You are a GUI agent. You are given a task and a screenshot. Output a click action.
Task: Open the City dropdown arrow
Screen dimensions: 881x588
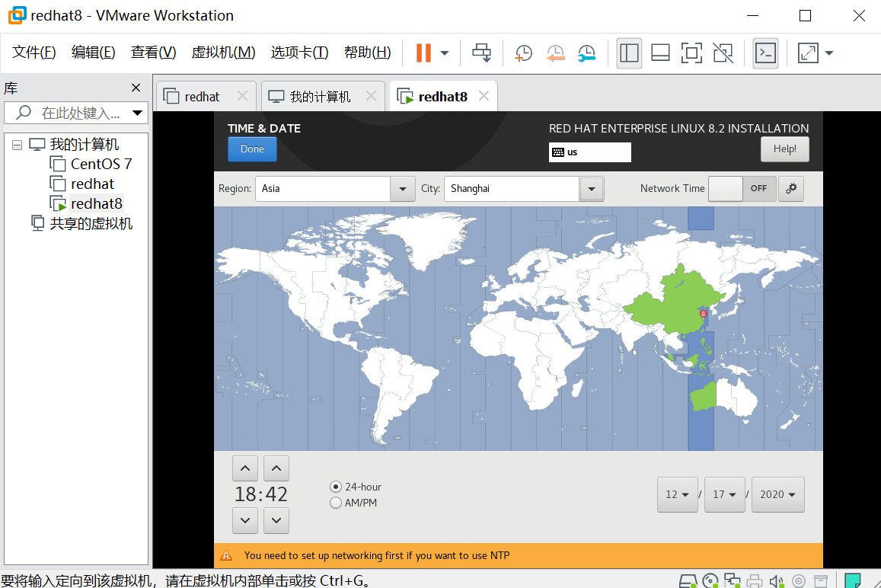click(x=592, y=189)
